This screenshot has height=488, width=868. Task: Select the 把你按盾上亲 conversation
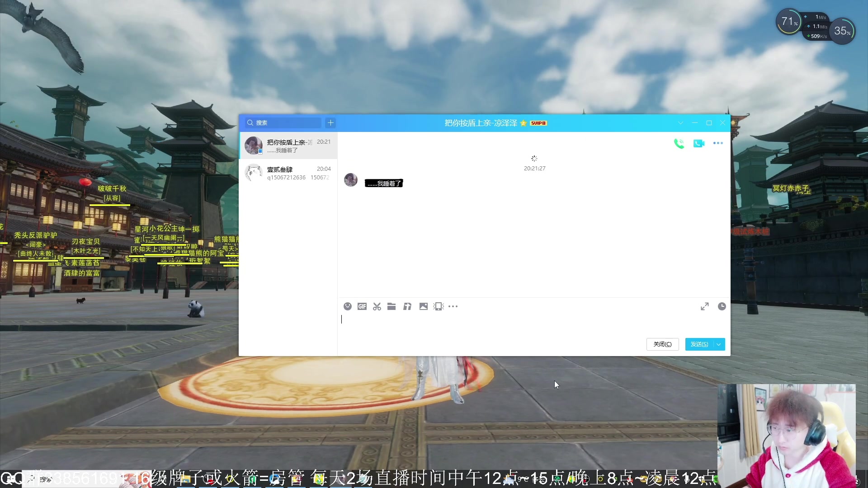(x=288, y=145)
